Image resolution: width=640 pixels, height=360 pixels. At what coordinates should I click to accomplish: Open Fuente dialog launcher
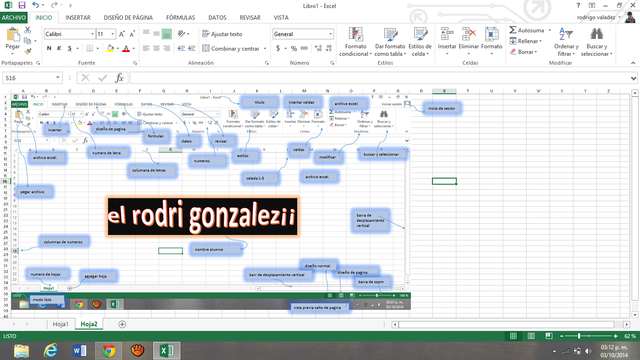(135, 63)
